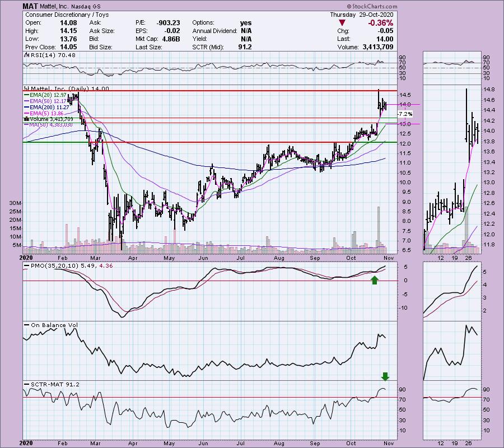The height and width of the screenshot is (448, 504).
Task: Click the 14.0 price marker on the axis
Action: [405, 105]
